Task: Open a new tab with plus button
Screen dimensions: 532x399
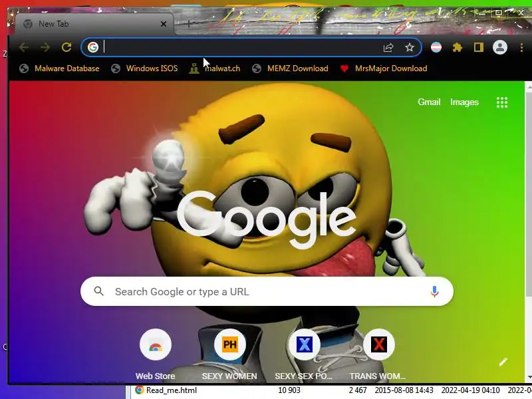Action: coord(189,24)
